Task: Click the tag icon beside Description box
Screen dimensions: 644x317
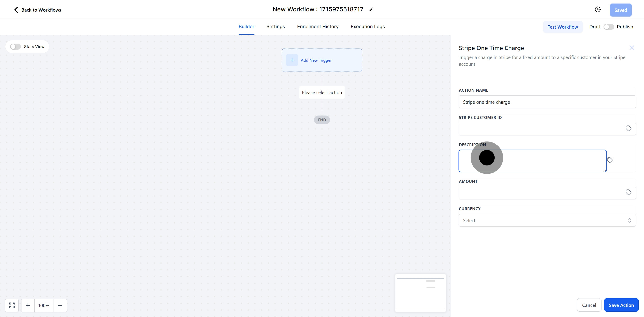Action: click(610, 160)
